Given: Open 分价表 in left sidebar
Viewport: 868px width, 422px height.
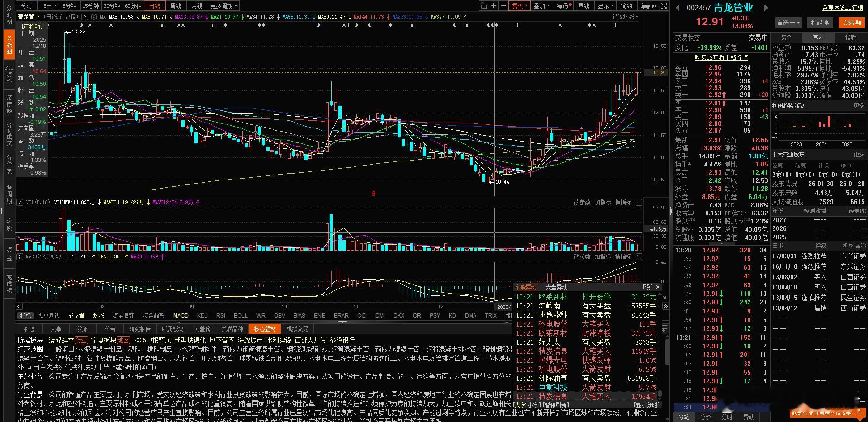Looking at the screenshot, I should (9, 164).
